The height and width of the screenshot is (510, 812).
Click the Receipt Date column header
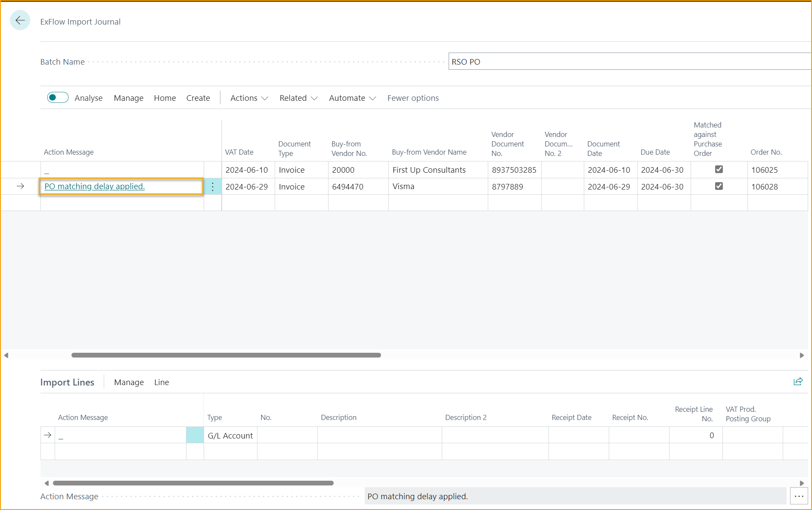(x=571, y=417)
